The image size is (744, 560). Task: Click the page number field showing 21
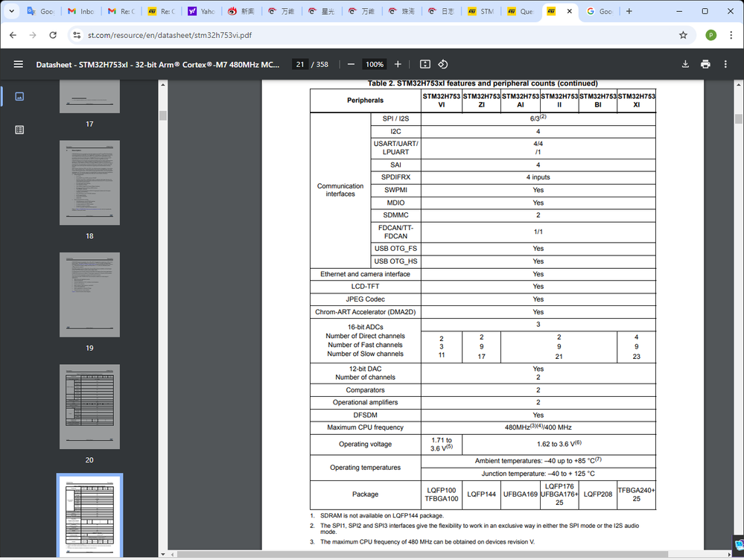coord(300,64)
